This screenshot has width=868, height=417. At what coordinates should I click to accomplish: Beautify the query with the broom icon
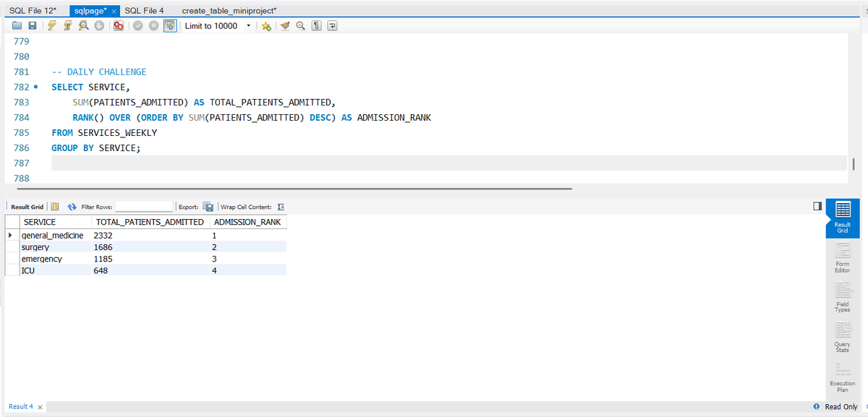284,26
